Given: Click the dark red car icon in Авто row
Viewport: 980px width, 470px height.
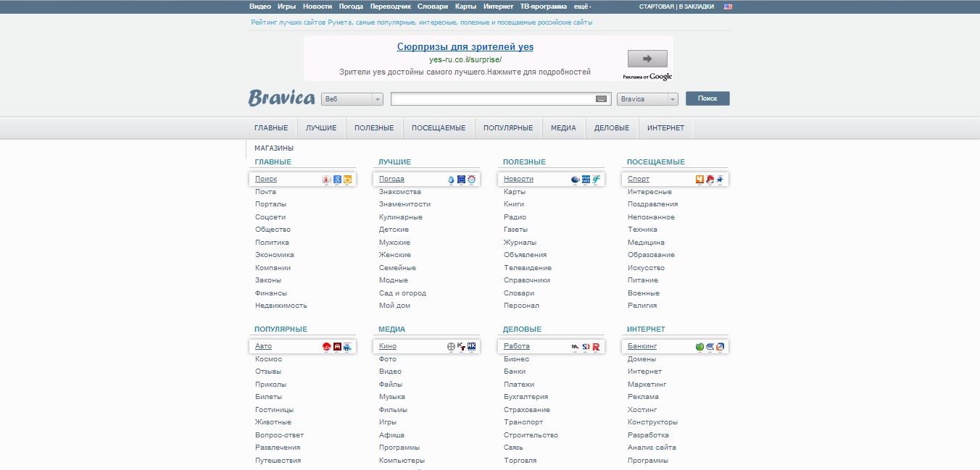Looking at the screenshot, I should (x=337, y=347).
